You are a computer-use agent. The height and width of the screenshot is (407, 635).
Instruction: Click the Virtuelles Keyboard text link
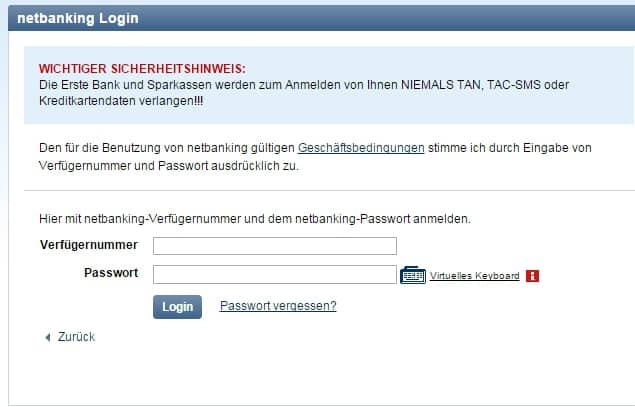coord(474,276)
